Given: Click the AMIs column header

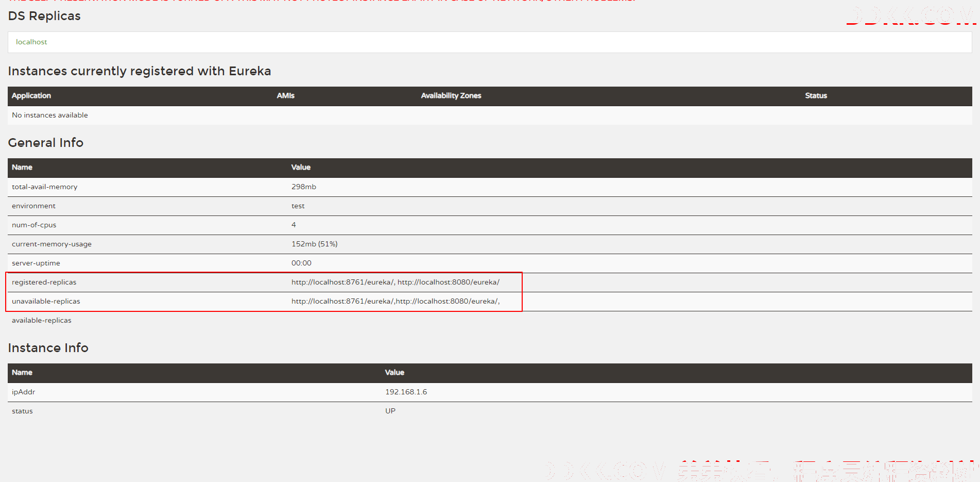Looking at the screenshot, I should click(285, 96).
